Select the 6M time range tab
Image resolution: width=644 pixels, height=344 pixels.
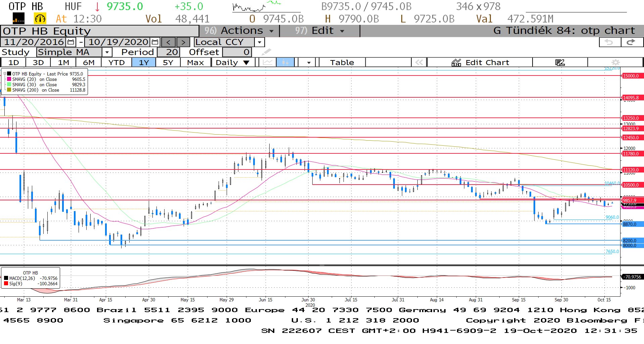89,62
